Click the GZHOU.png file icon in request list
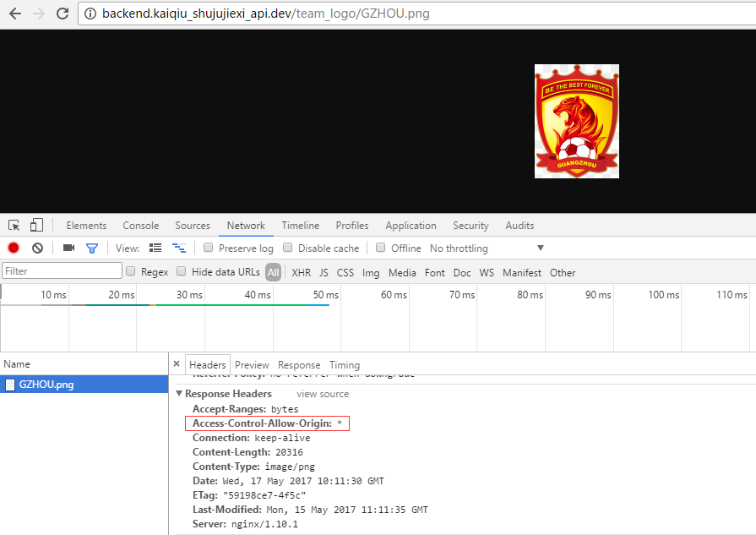 pyautogui.click(x=9, y=385)
